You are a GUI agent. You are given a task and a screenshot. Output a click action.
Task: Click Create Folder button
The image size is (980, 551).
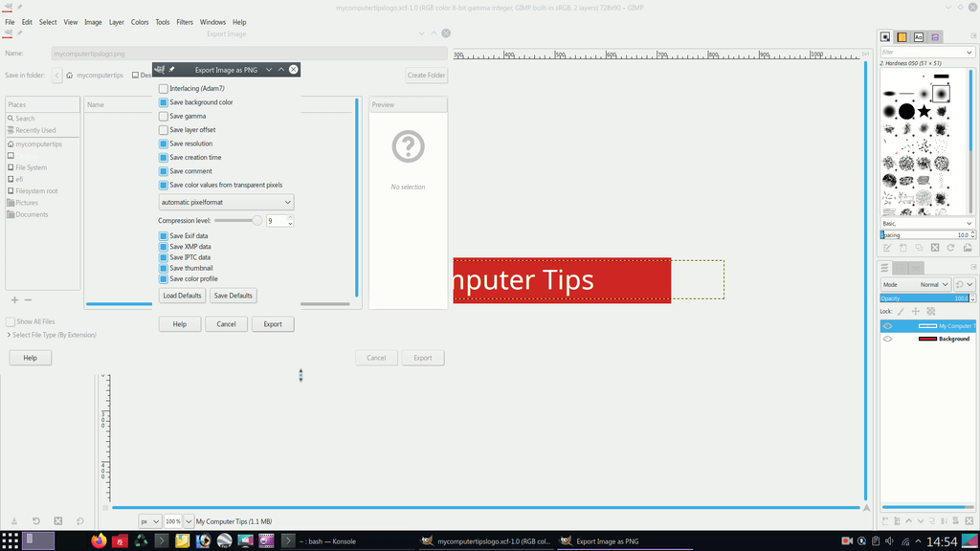pos(426,75)
